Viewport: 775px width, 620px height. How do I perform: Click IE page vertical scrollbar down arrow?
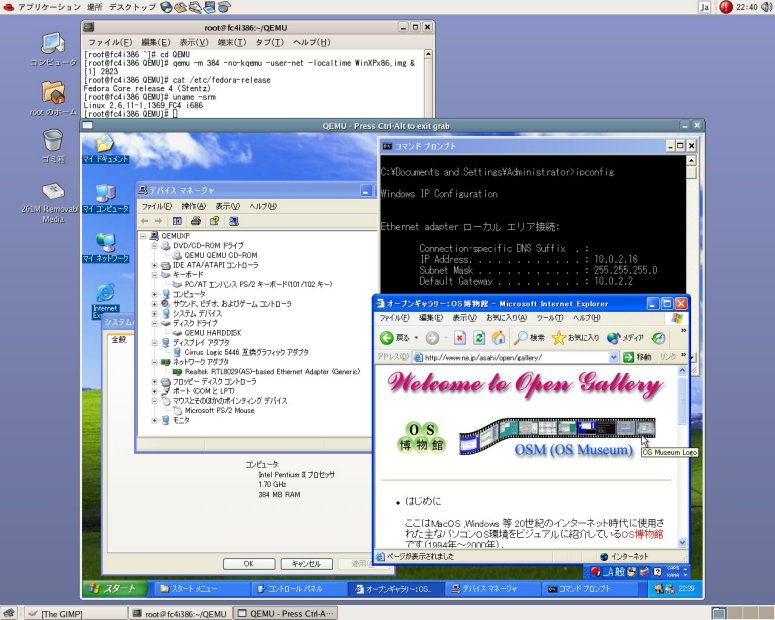click(682, 542)
